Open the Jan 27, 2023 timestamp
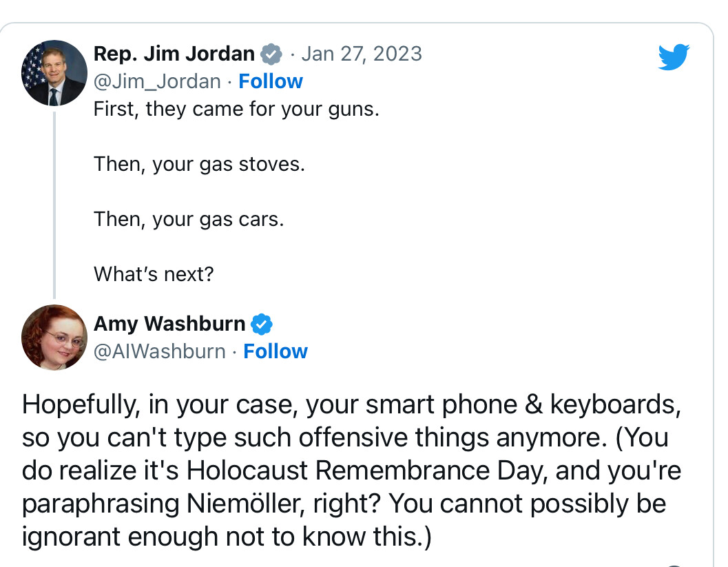728x567 pixels. tap(362, 54)
